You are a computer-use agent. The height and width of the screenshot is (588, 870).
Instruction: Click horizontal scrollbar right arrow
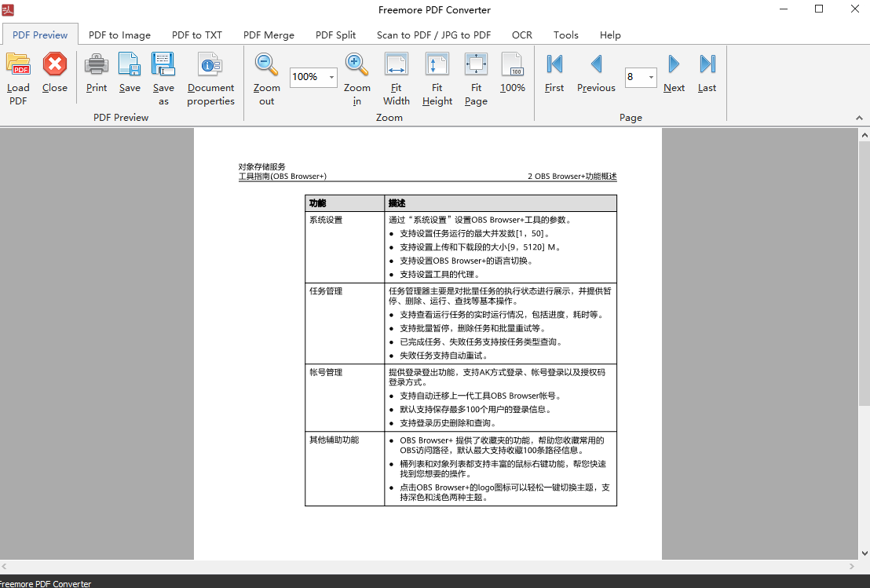[x=852, y=566]
